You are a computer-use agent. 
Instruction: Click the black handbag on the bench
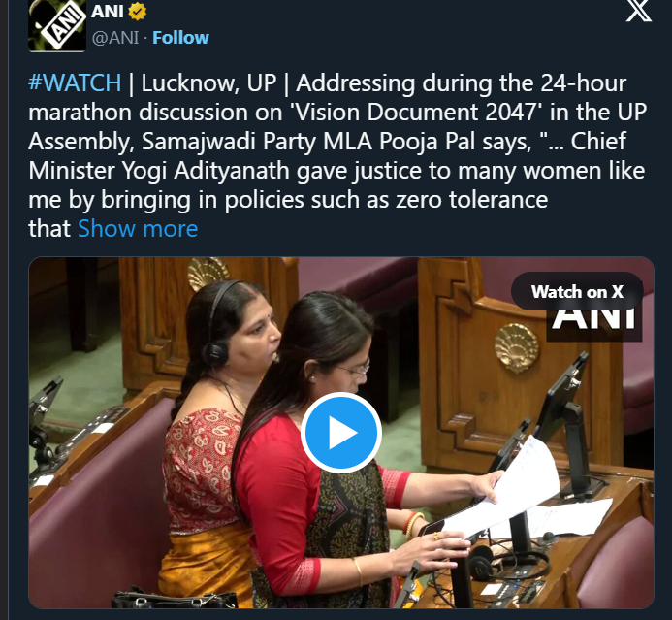click(174, 599)
